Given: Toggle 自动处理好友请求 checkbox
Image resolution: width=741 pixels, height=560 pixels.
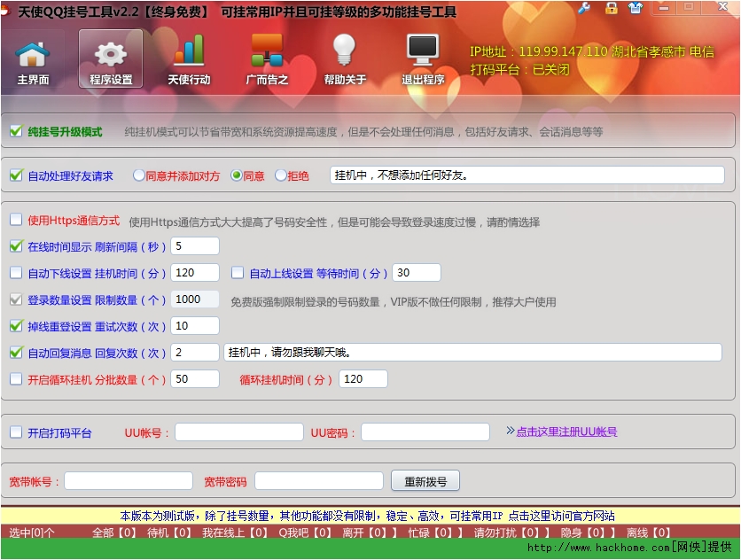Looking at the screenshot, I should [x=16, y=175].
